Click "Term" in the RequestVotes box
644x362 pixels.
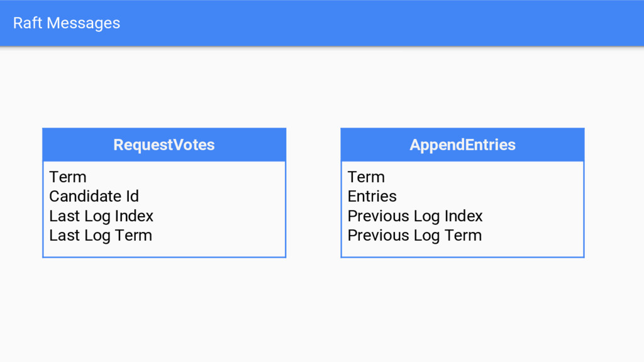point(68,177)
